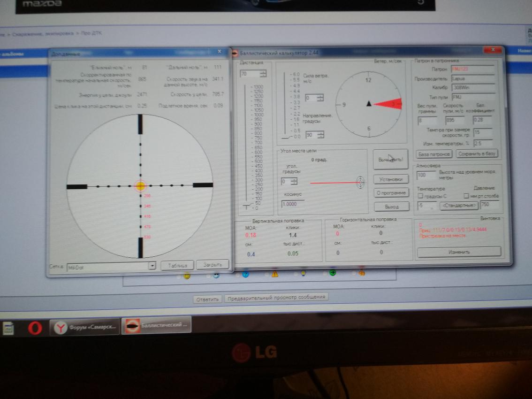Click the target icon in the angle panel
This screenshot has height=399, width=532.
coord(360,182)
